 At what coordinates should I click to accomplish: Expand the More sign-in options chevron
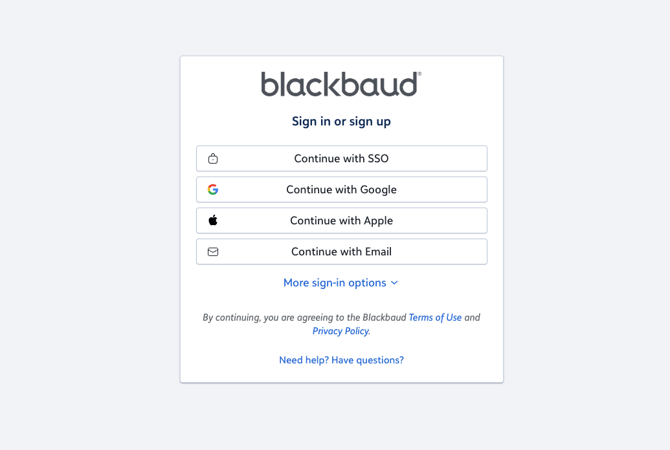coord(395,283)
